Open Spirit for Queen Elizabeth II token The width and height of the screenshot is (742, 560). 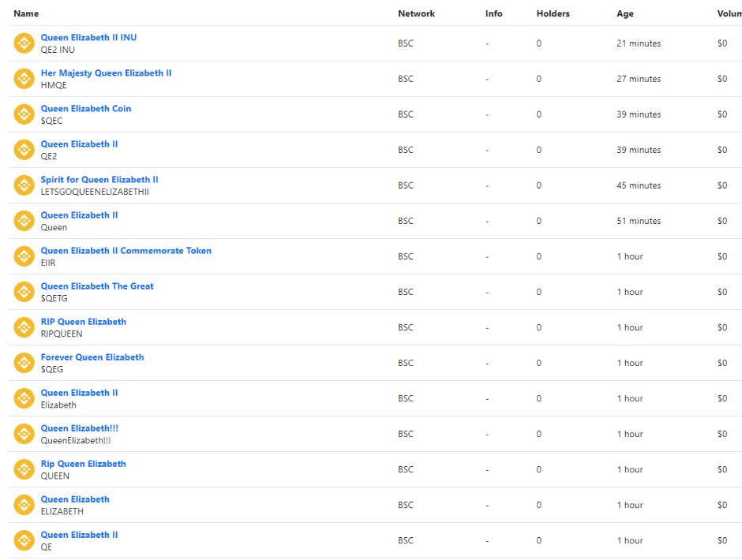pyautogui.click(x=99, y=179)
